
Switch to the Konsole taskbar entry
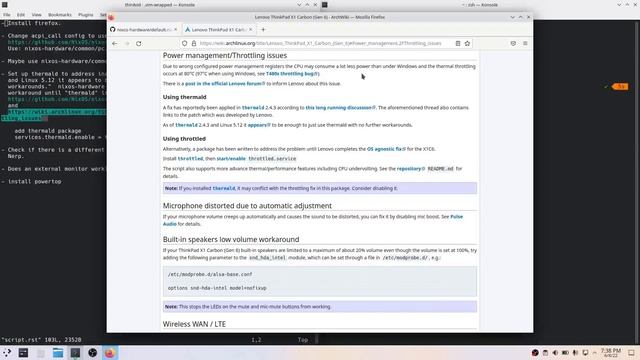(75, 353)
